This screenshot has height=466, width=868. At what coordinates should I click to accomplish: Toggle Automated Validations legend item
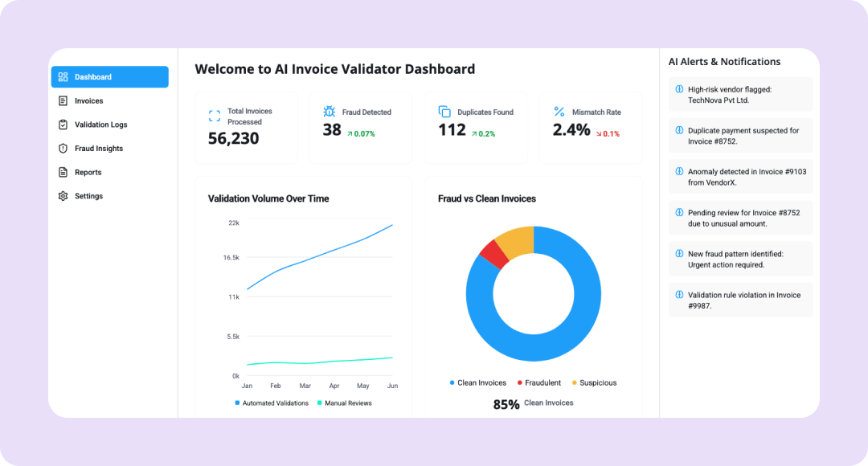272,403
